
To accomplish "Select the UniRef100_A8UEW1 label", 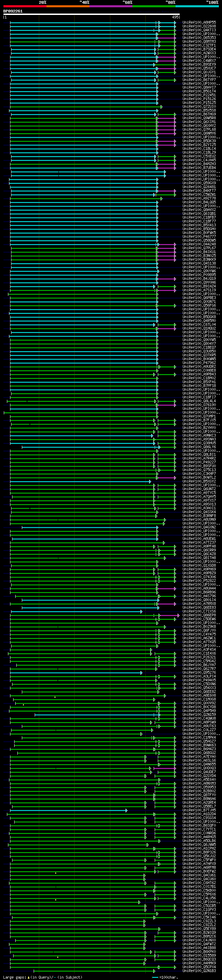I will point(199,539).
